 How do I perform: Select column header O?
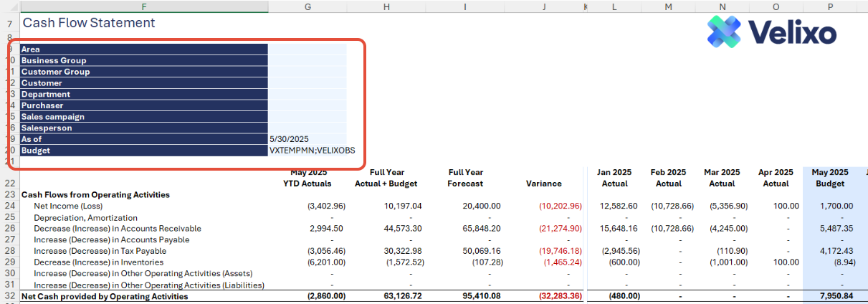(x=776, y=6)
